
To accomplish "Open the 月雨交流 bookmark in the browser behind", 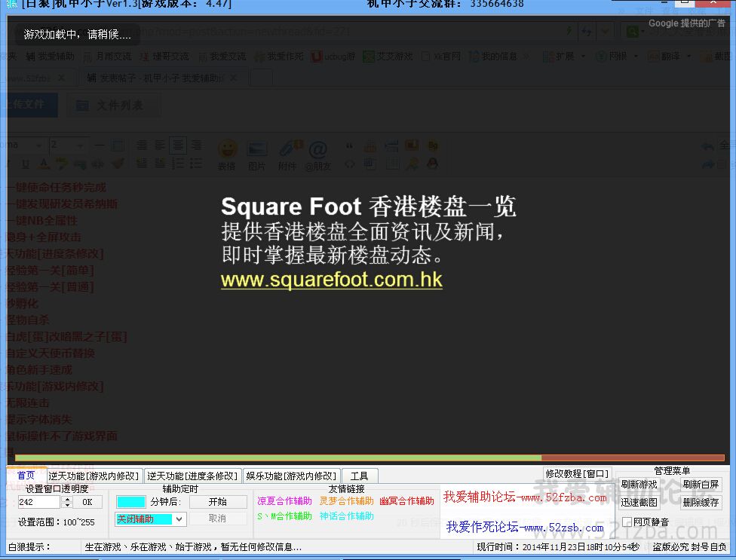I will tap(108, 57).
